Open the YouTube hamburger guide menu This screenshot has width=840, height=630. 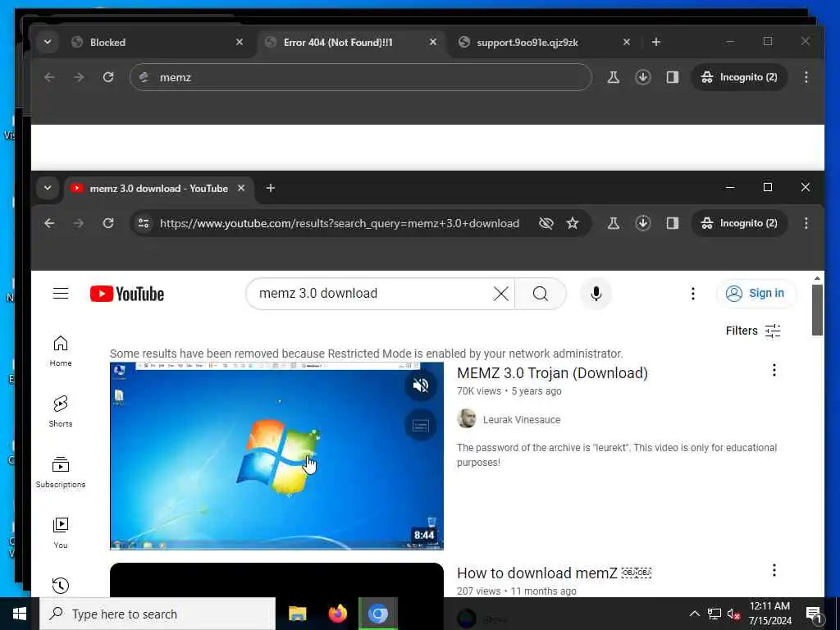[x=61, y=294]
